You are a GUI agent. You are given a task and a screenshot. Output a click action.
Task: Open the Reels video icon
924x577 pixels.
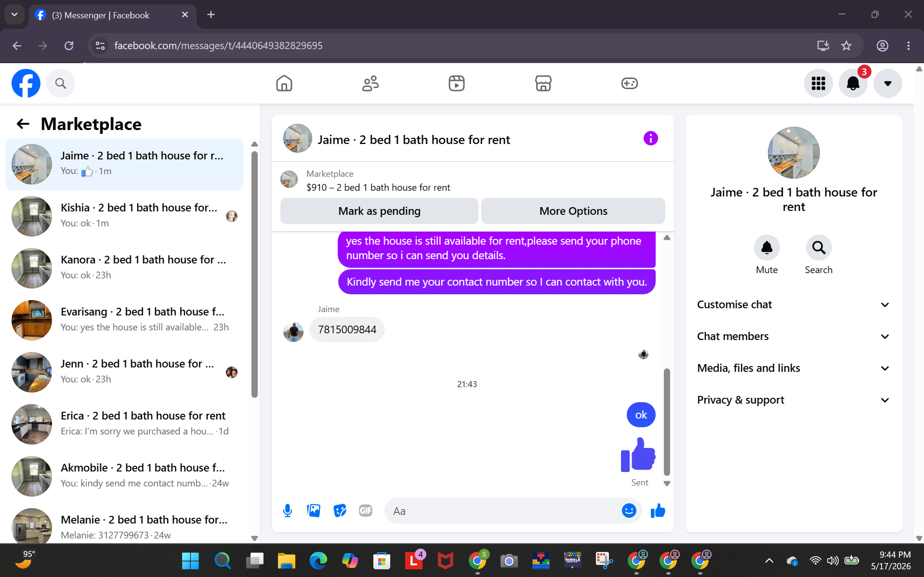[457, 83]
